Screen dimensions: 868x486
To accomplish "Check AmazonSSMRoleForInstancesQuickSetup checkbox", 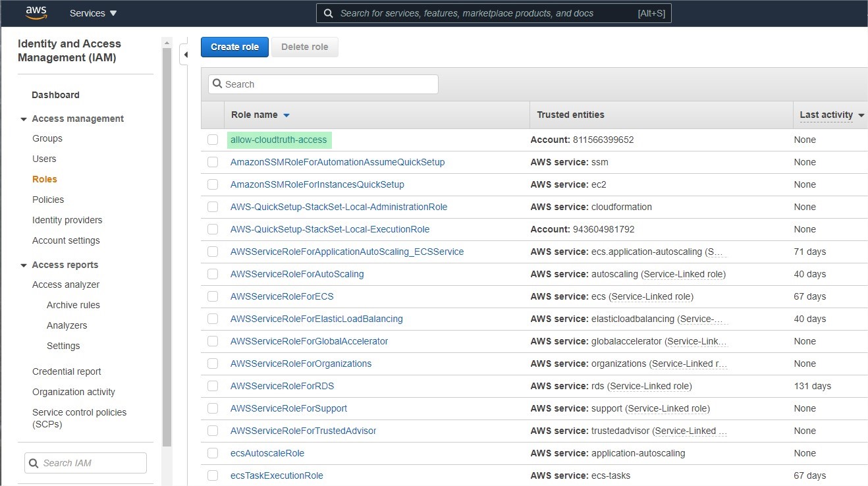I will tap(213, 184).
